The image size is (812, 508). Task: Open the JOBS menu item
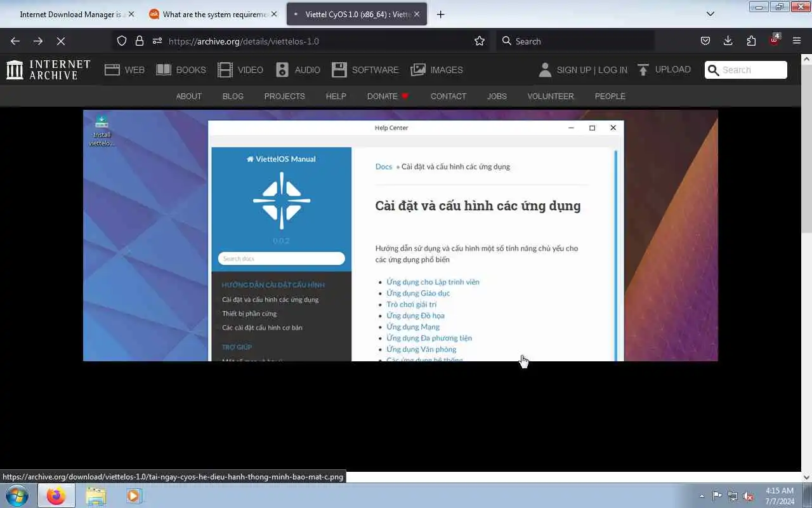pyautogui.click(x=497, y=96)
